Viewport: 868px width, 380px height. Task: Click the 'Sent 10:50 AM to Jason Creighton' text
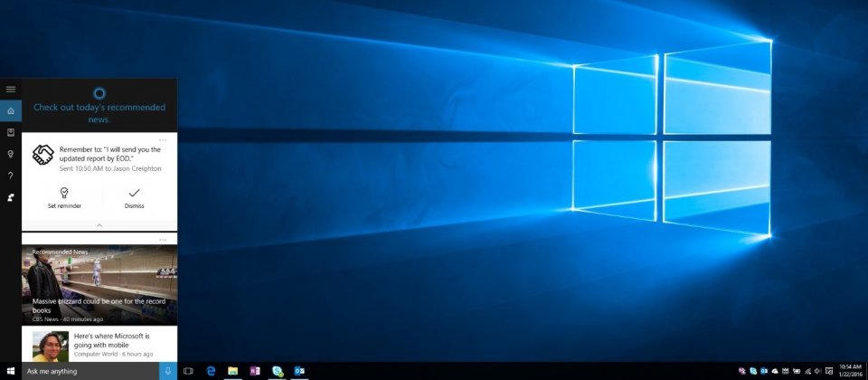click(x=110, y=168)
